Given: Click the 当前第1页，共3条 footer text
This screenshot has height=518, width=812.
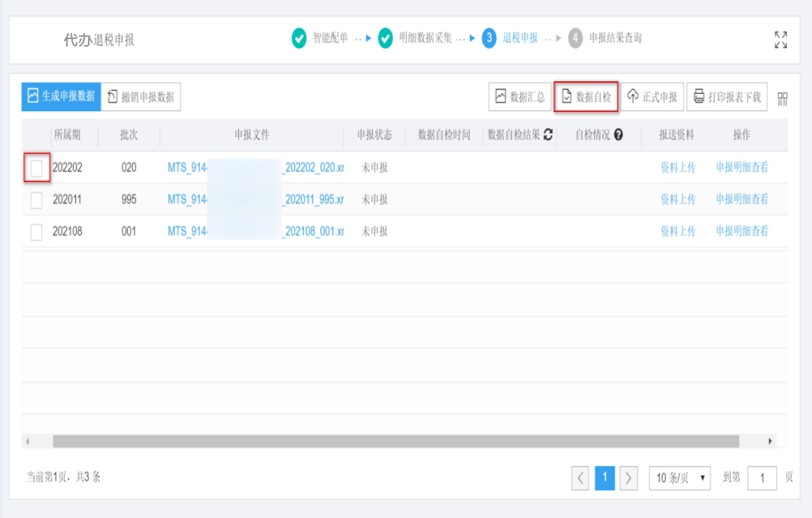Looking at the screenshot, I should point(64,477).
